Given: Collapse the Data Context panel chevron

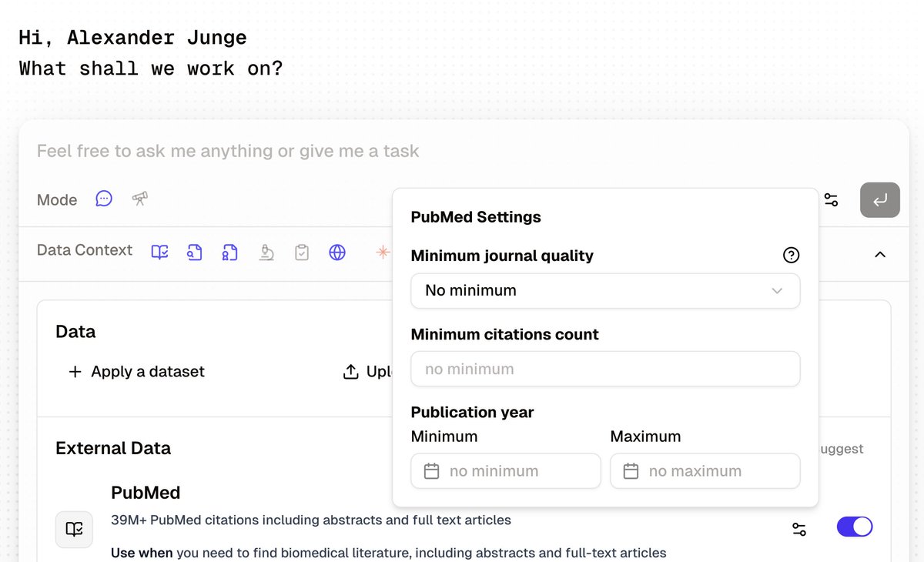Looking at the screenshot, I should (x=880, y=254).
